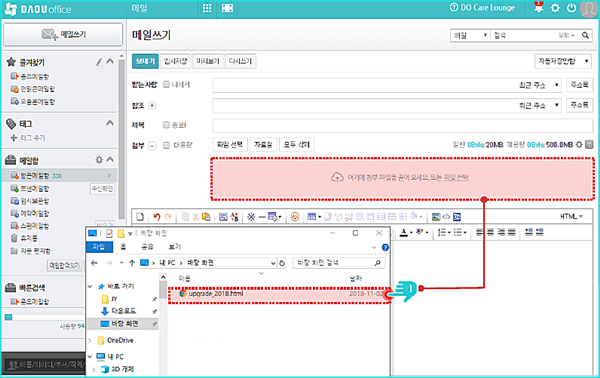Go up one folder in Explorer
Viewport: 600px width, 378px height.
pyautogui.click(x=132, y=263)
